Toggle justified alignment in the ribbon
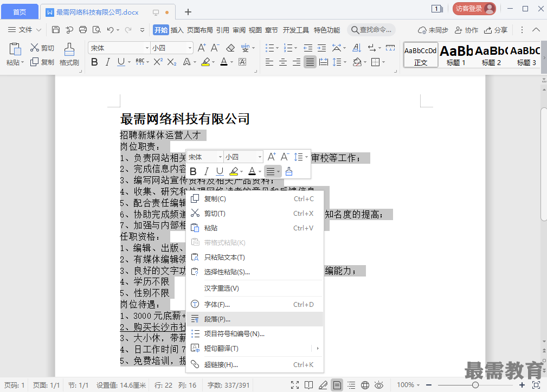This screenshot has width=547, height=392. pos(310,62)
